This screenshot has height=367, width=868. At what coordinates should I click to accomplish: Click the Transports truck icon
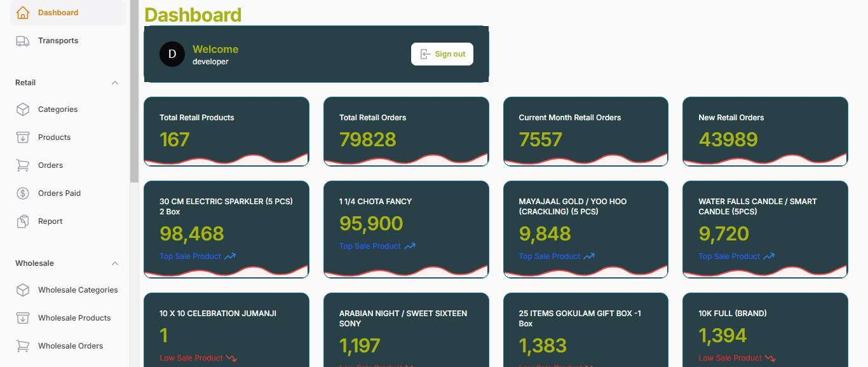click(23, 41)
